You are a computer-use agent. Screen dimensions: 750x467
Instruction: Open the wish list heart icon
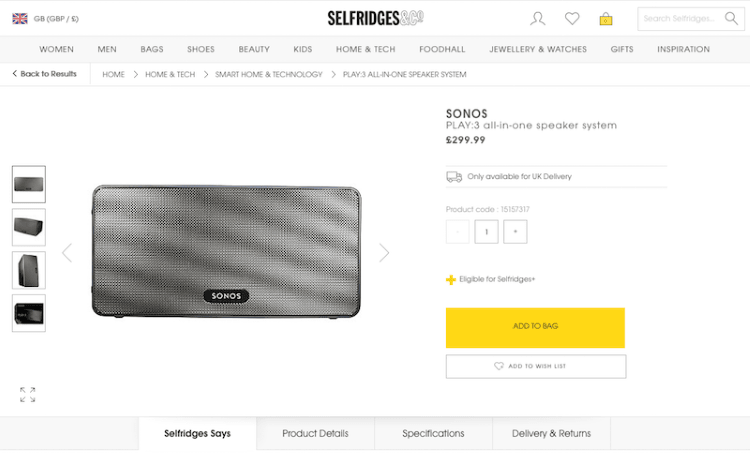tap(572, 18)
